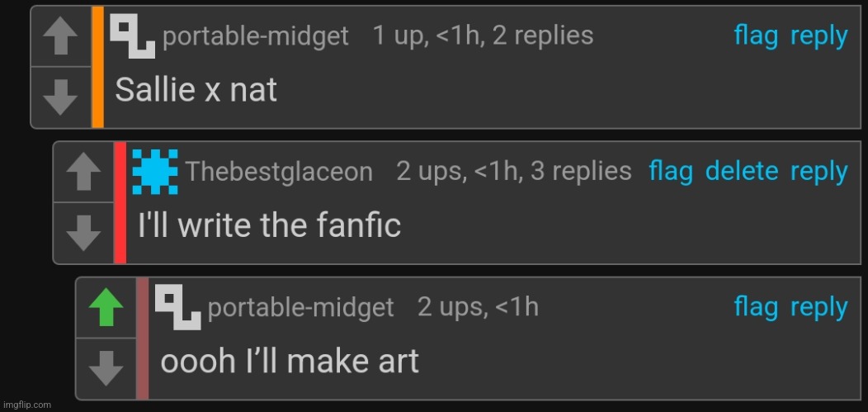This screenshot has height=412, width=868.
Task: Open Thebestglaceon's blue pixel avatar
Action: pyautogui.click(x=154, y=172)
